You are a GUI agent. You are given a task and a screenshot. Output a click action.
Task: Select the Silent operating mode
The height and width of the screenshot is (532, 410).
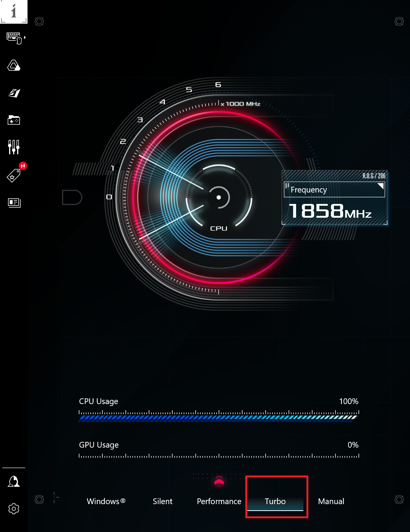(162, 501)
